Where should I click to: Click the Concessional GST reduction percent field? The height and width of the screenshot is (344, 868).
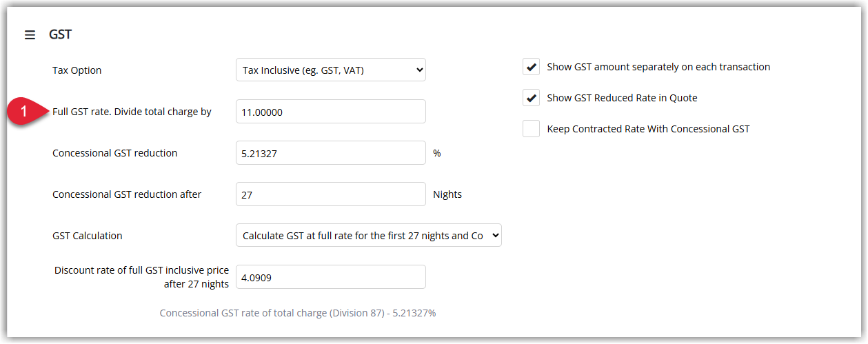[331, 152]
